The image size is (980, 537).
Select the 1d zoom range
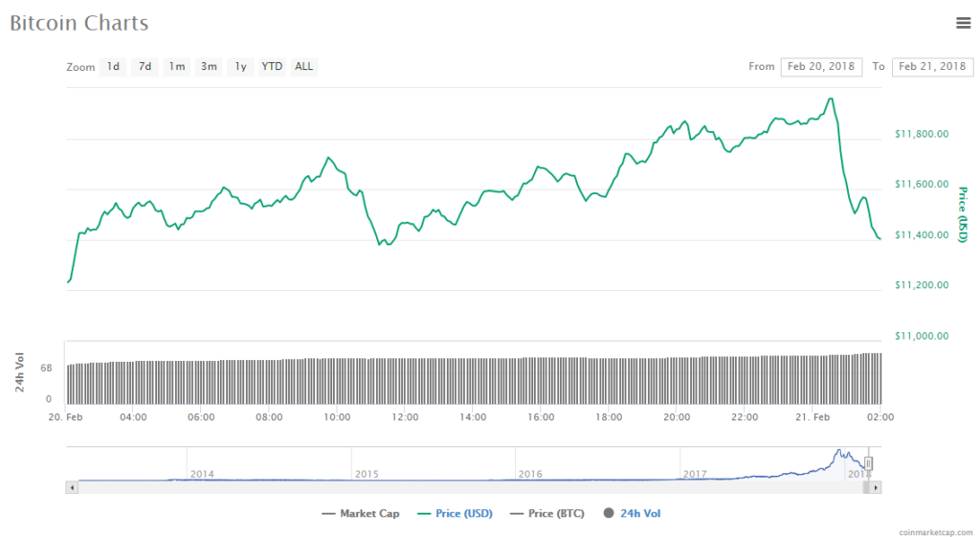click(x=113, y=66)
